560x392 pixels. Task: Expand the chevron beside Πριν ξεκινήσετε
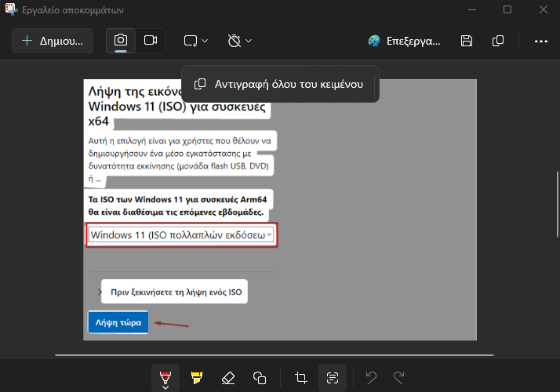(100, 292)
